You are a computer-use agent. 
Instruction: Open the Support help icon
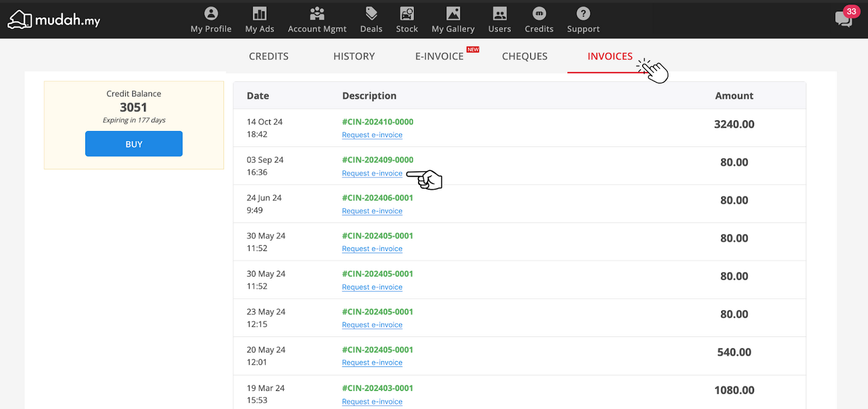tap(583, 14)
